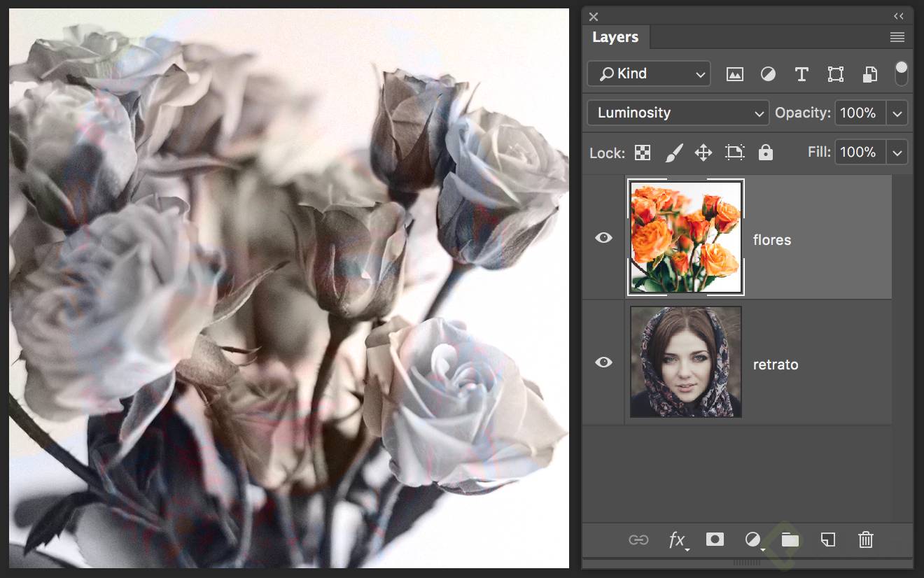
Task: Add a layer mask
Action: (x=715, y=539)
